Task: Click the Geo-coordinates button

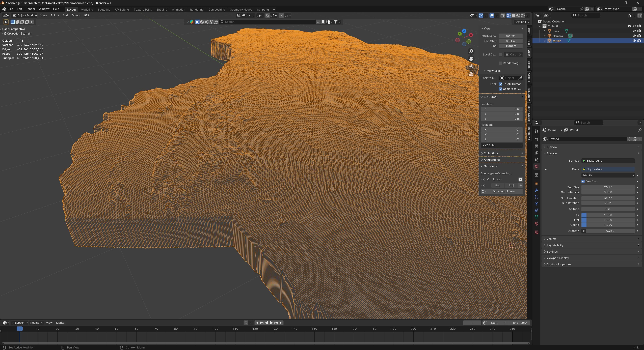Action: pyautogui.click(x=503, y=191)
